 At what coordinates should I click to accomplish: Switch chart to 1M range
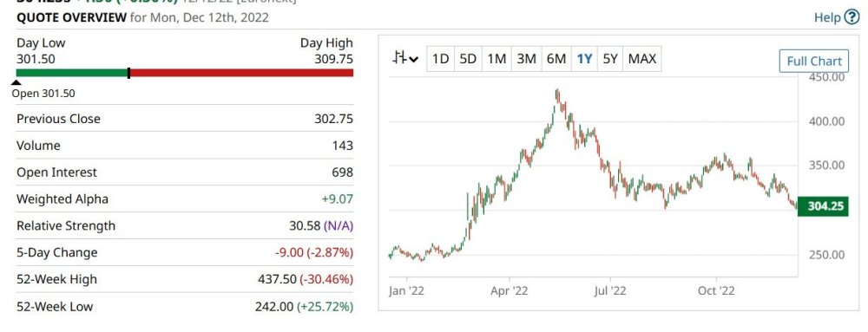tap(496, 59)
